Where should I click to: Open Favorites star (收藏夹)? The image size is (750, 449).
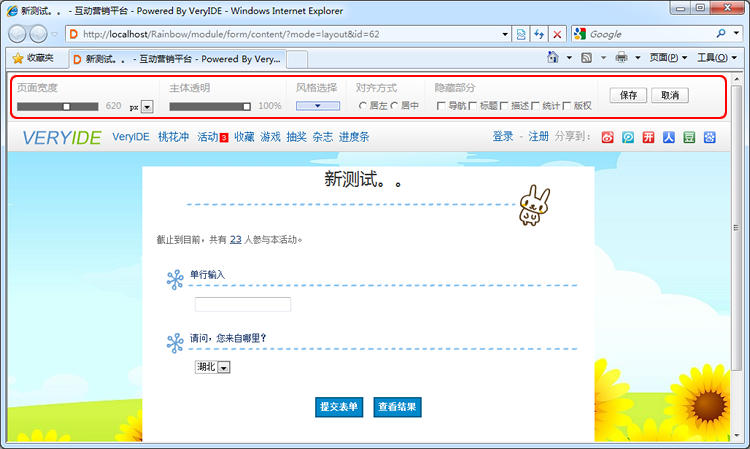pos(33,58)
